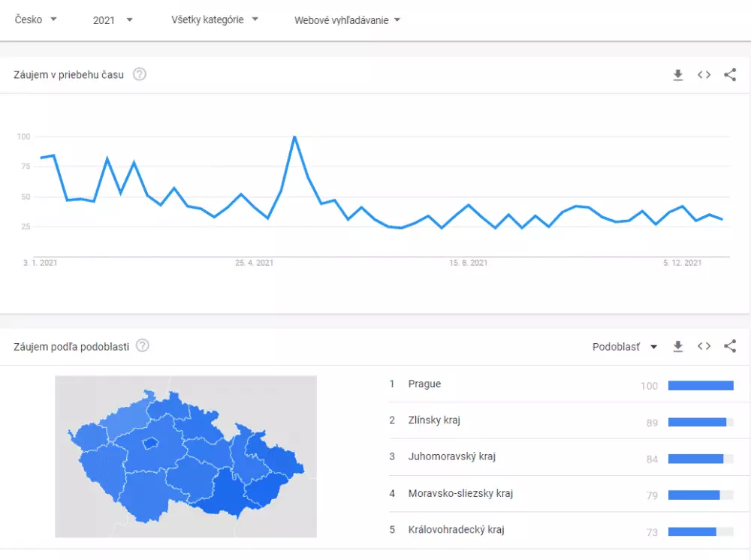Screen dimensions: 751x560
Task: Select Juhomoravský kraj from the list
Action: pos(454,456)
